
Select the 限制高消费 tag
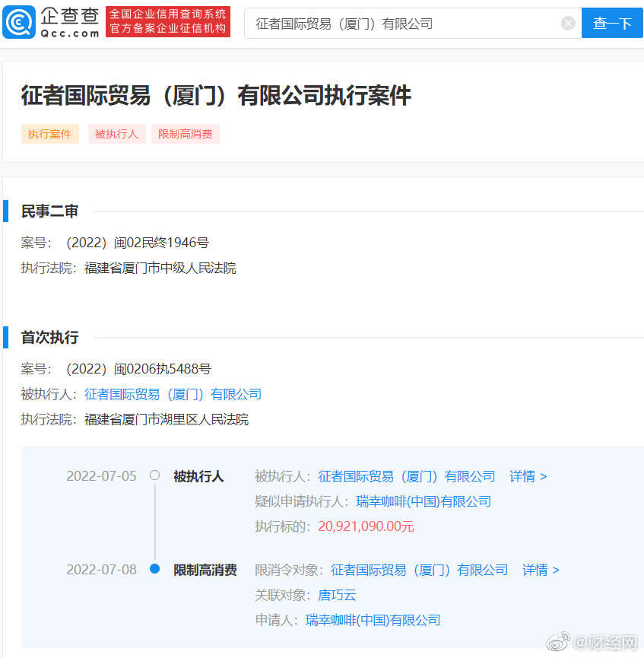(186, 135)
